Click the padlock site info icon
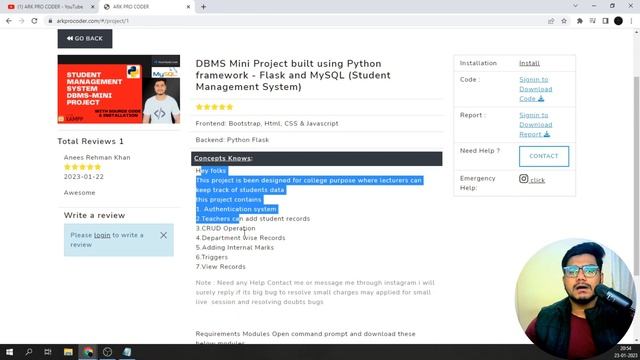Screen dimensions: 640x360 (50, 21)
